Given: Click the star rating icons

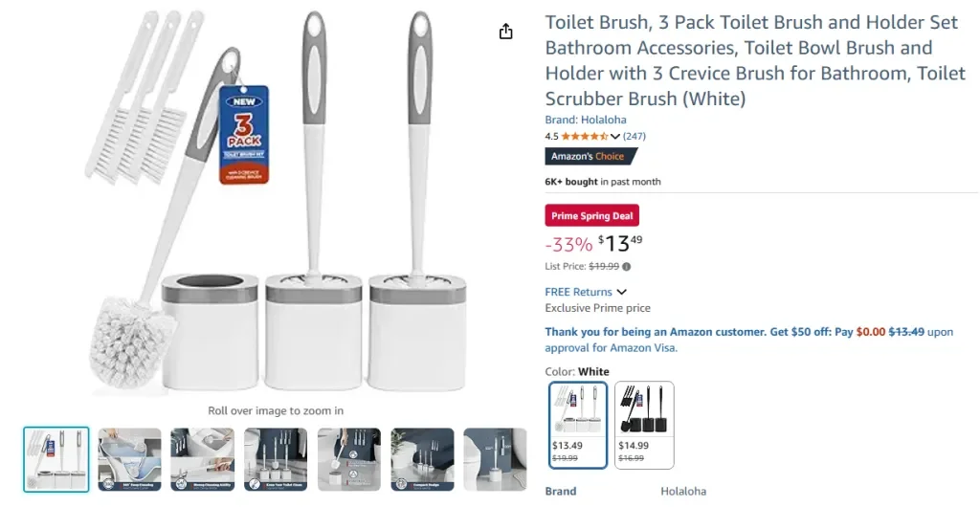Looking at the screenshot, I should (x=585, y=137).
